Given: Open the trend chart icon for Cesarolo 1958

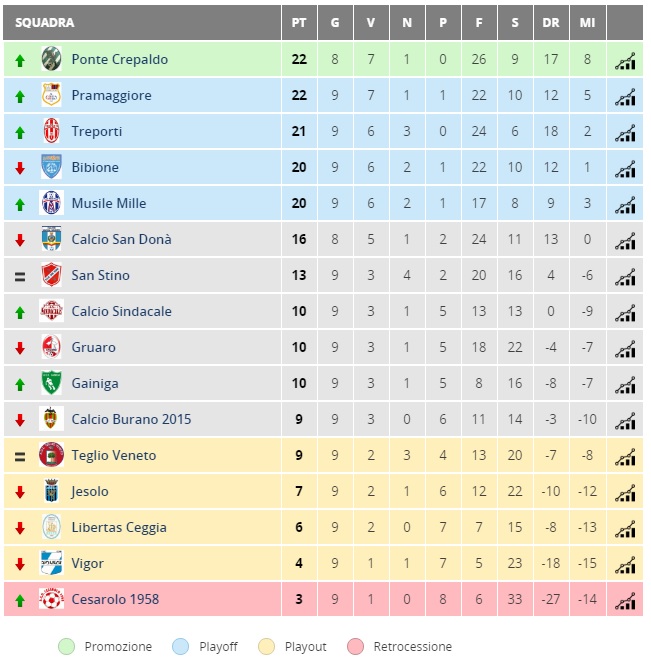Looking at the screenshot, I should pos(625,601).
